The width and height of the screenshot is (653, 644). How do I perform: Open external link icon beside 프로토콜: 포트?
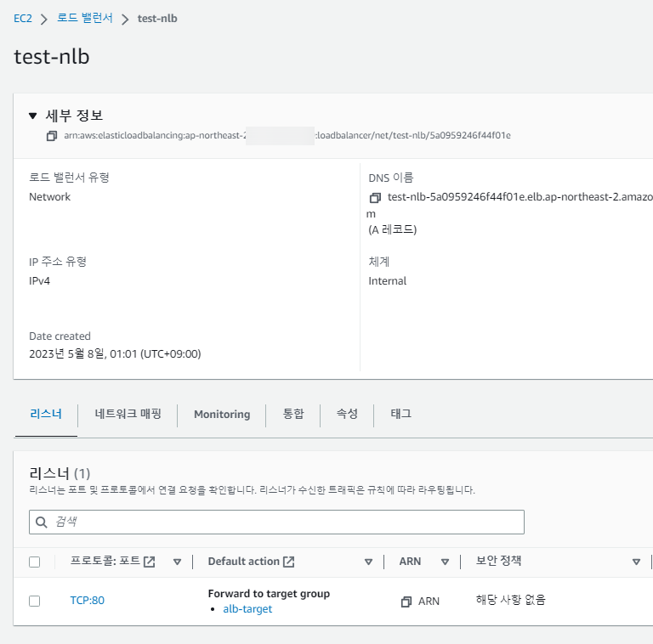(x=150, y=562)
